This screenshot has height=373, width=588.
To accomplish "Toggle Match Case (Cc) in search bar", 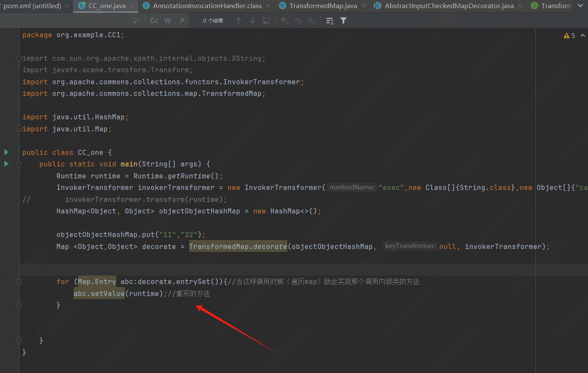I will [x=154, y=21].
